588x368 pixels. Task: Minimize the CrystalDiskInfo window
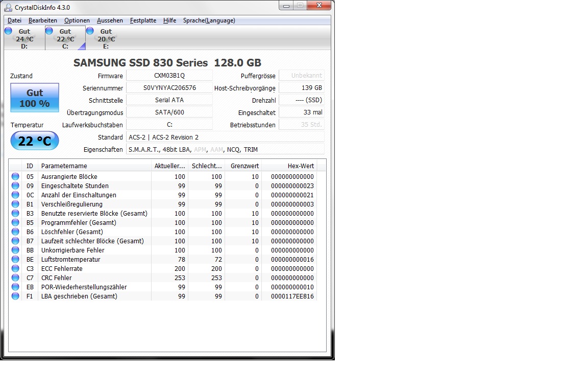(286, 5)
